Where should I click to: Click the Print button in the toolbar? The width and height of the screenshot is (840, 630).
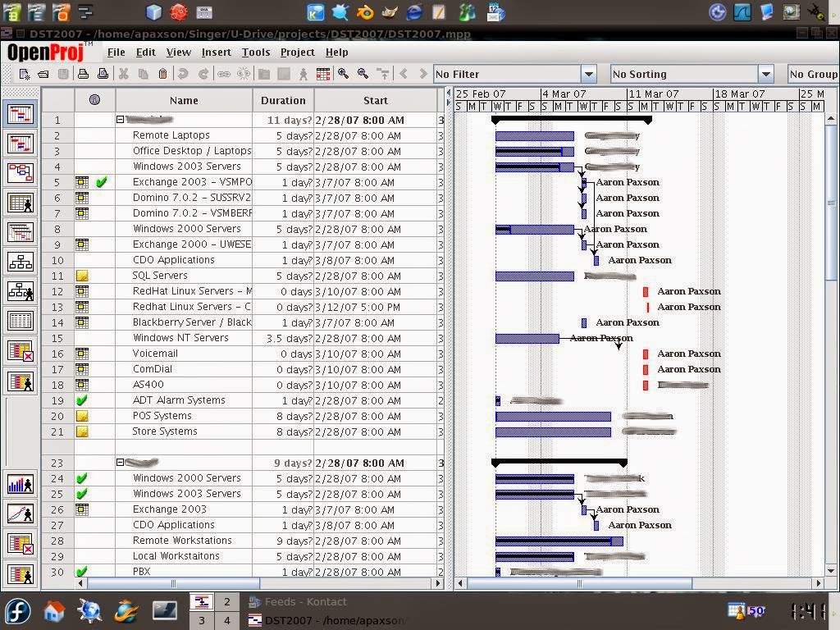pyautogui.click(x=82, y=74)
